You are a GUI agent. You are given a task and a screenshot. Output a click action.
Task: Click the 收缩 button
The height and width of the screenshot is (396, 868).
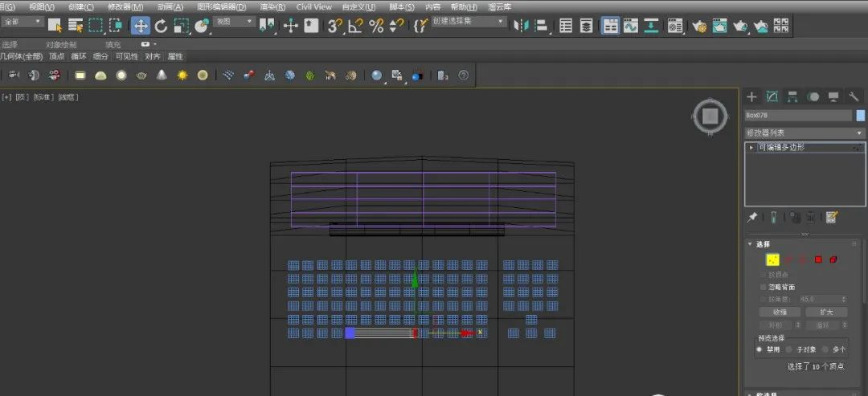tap(780, 312)
